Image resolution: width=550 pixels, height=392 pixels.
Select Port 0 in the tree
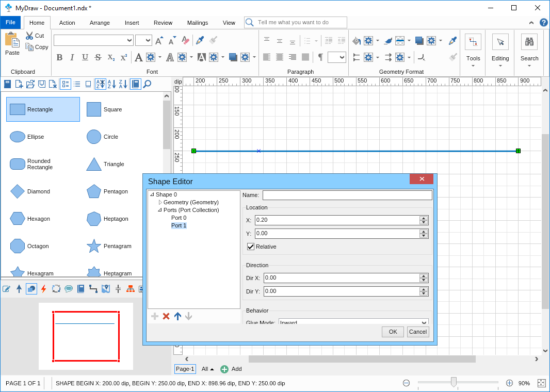[x=179, y=218]
